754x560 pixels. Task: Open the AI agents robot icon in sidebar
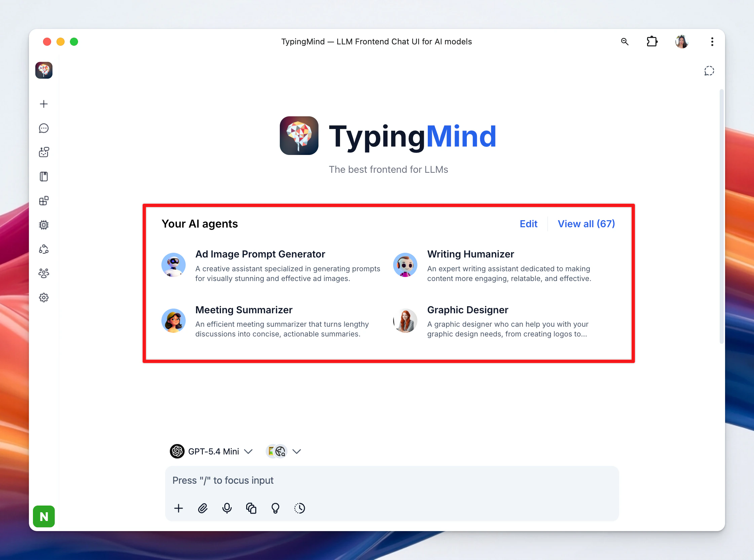click(x=44, y=152)
